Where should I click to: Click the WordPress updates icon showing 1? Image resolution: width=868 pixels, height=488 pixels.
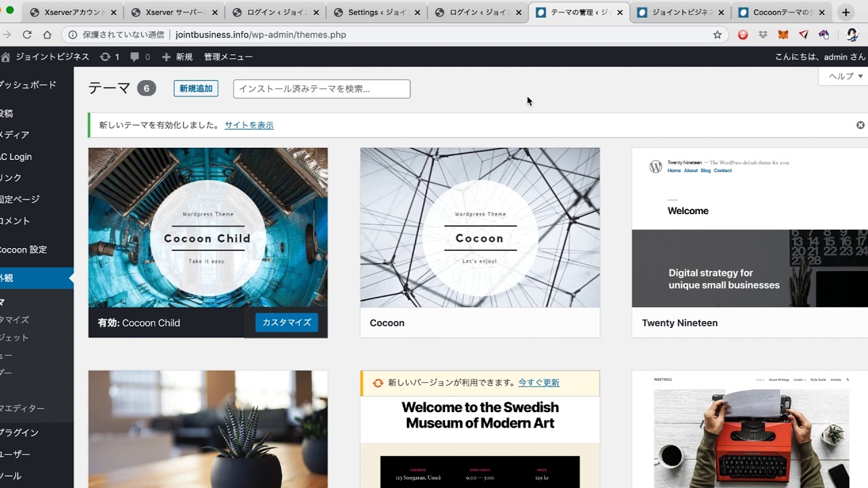109,57
